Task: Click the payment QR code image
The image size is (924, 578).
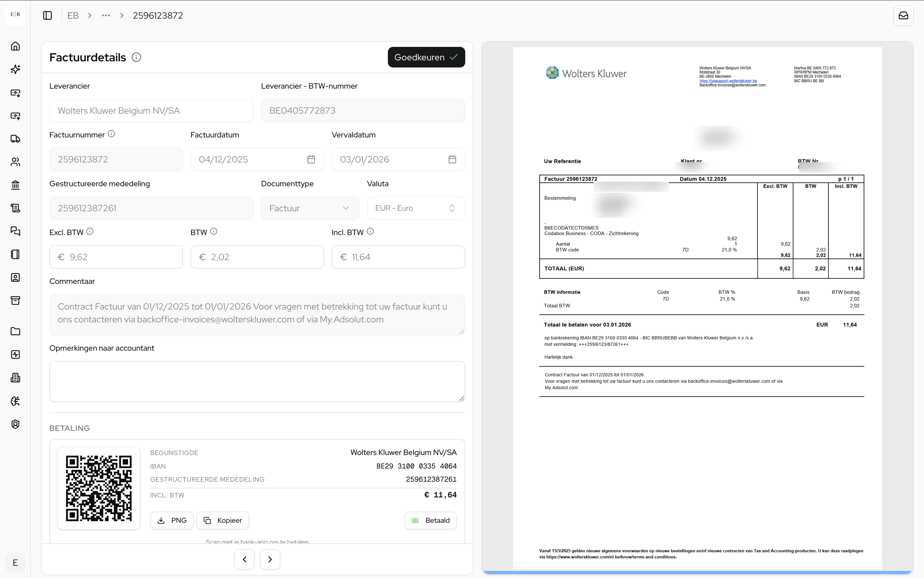Action: [x=99, y=488]
